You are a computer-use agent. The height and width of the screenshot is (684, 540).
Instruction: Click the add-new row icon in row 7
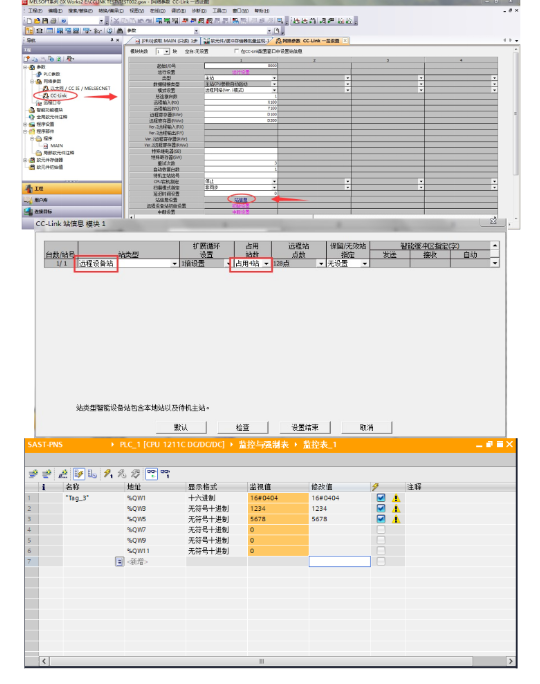pyautogui.click(x=119, y=561)
